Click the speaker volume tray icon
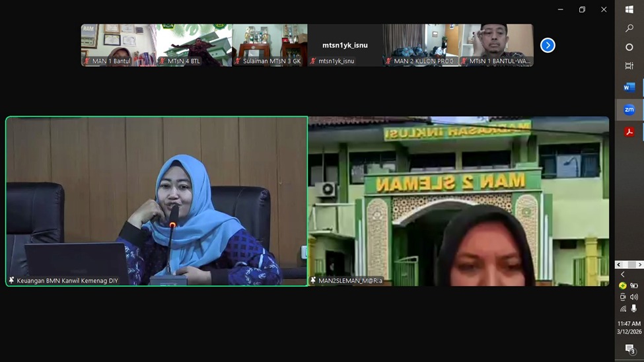644x362 pixels. (x=634, y=297)
